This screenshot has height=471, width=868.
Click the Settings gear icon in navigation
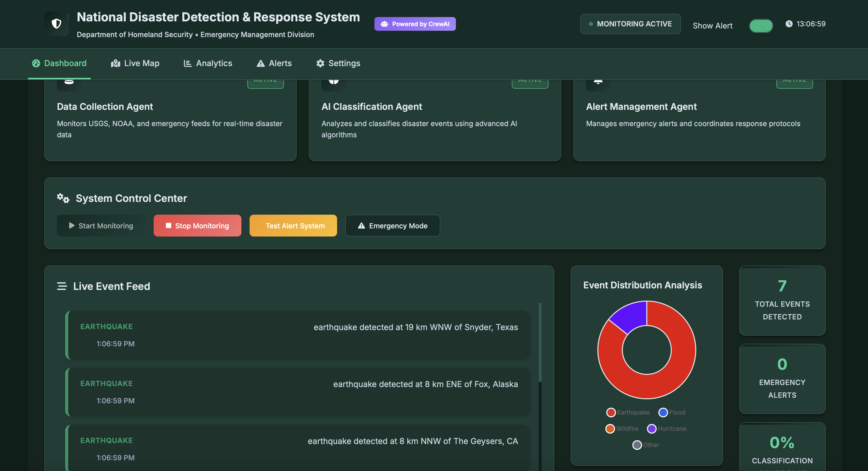(320, 63)
